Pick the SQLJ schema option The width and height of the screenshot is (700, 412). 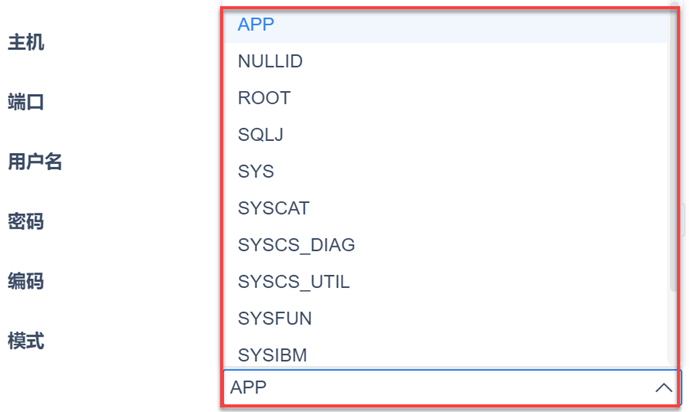coord(261,135)
